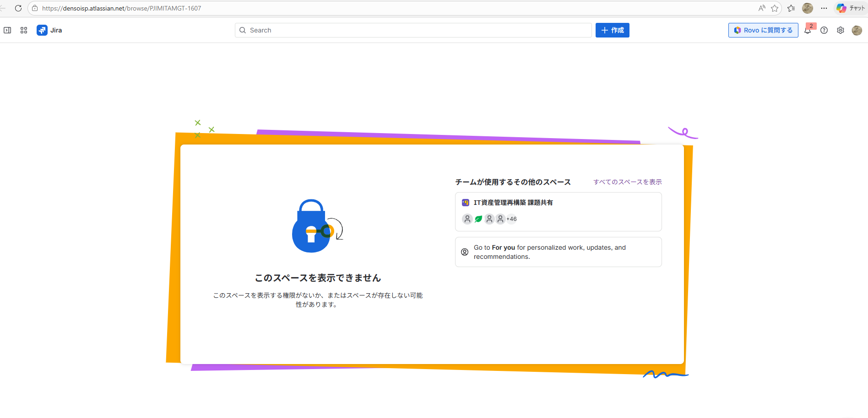
Task: Click the browser address bar URL
Action: click(x=122, y=8)
